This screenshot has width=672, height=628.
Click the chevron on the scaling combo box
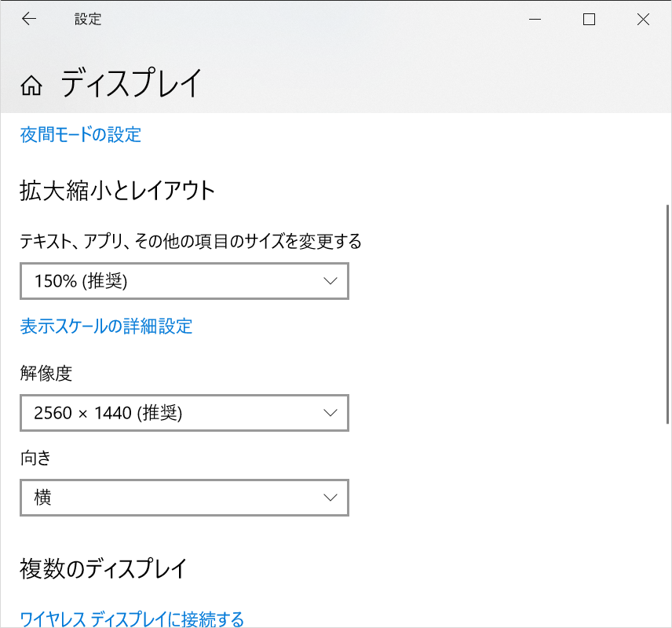(x=331, y=281)
